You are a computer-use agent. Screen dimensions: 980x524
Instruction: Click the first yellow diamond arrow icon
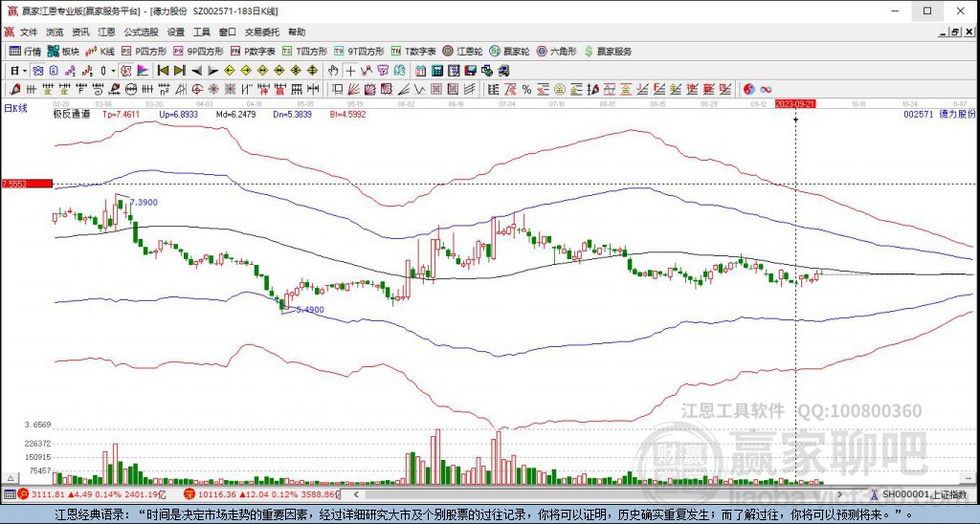click(230, 71)
